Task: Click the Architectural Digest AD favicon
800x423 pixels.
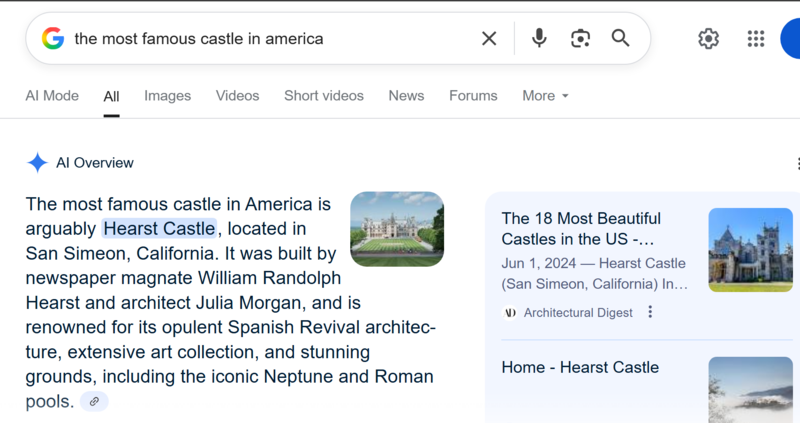Action: [x=510, y=312]
